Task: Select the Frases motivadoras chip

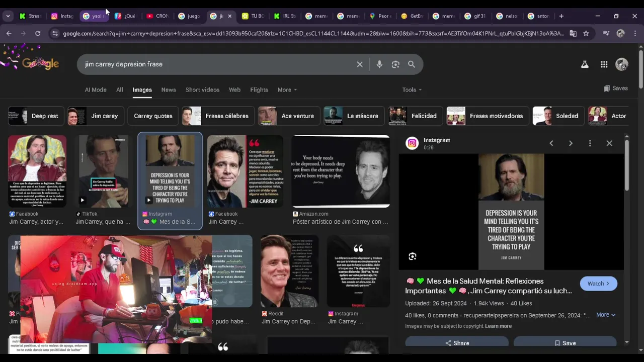Action: tap(488, 116)
